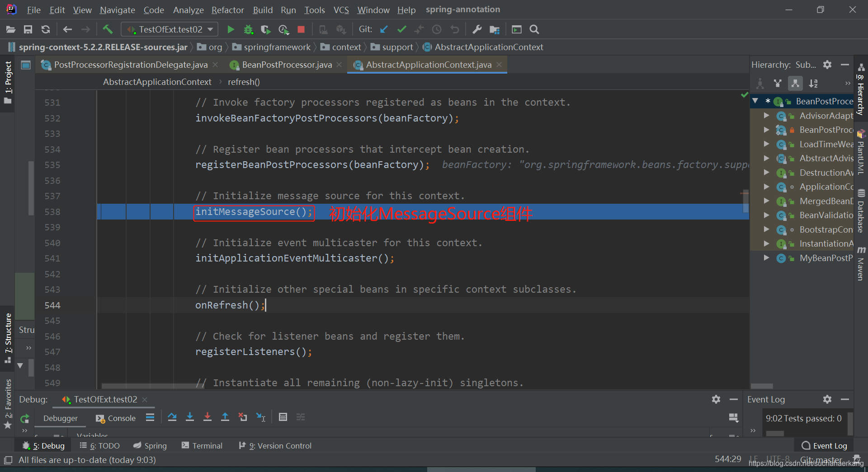Navigate back using the left arrow
Screen dimensions: 868x472
[x=67, y=29]
